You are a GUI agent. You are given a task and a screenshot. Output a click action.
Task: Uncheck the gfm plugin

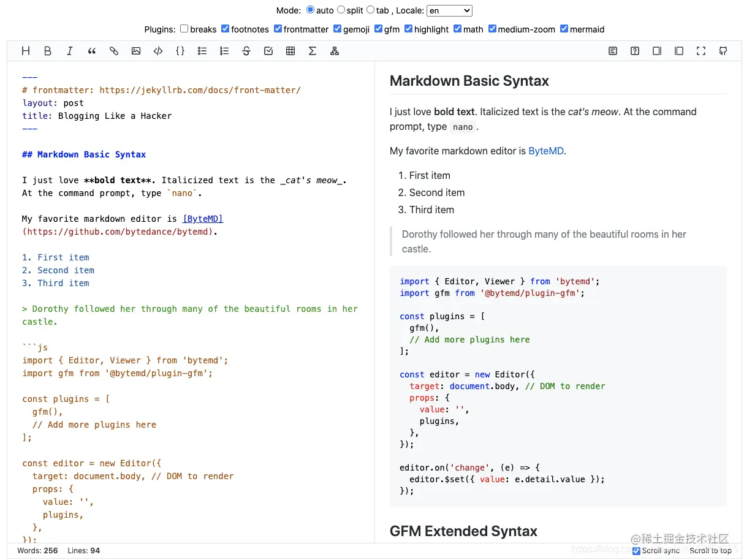(378, 29)
